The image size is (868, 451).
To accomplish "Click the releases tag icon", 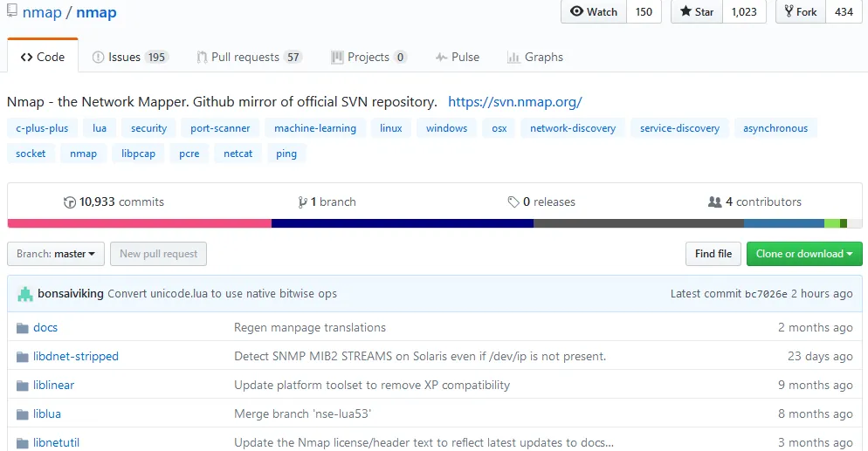I will [x=513, y=202].
